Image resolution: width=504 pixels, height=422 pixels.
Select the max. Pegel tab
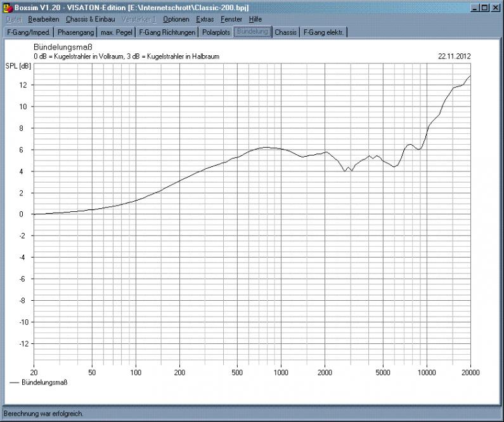[117, 32]
